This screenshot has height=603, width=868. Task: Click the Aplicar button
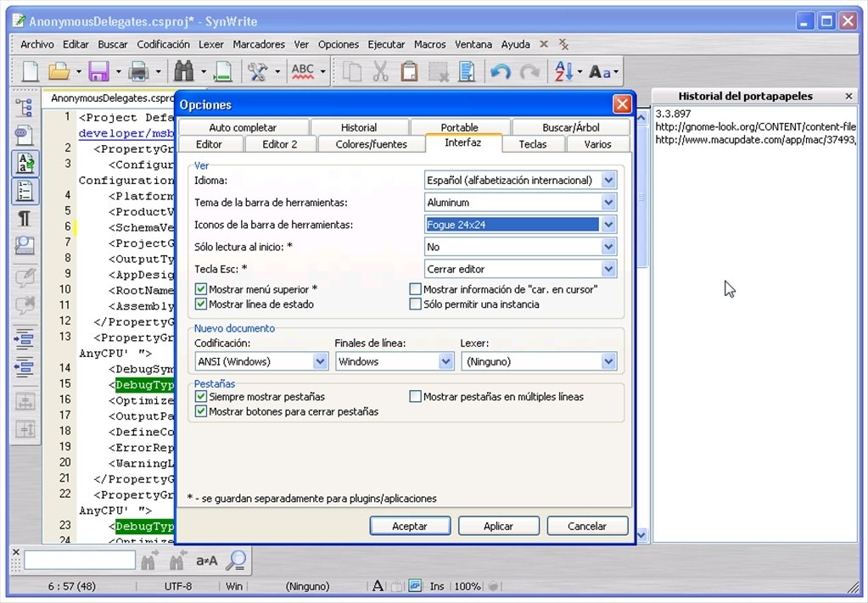point(498,526)
